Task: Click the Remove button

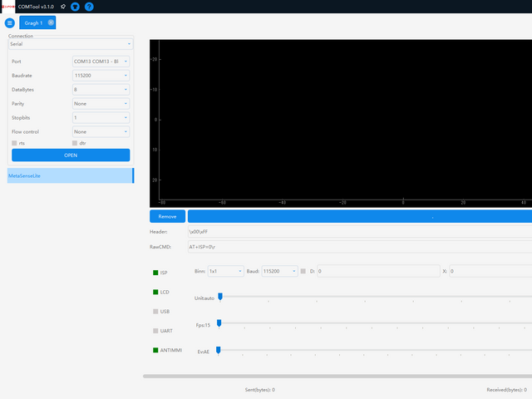Action: coord(167,216)
